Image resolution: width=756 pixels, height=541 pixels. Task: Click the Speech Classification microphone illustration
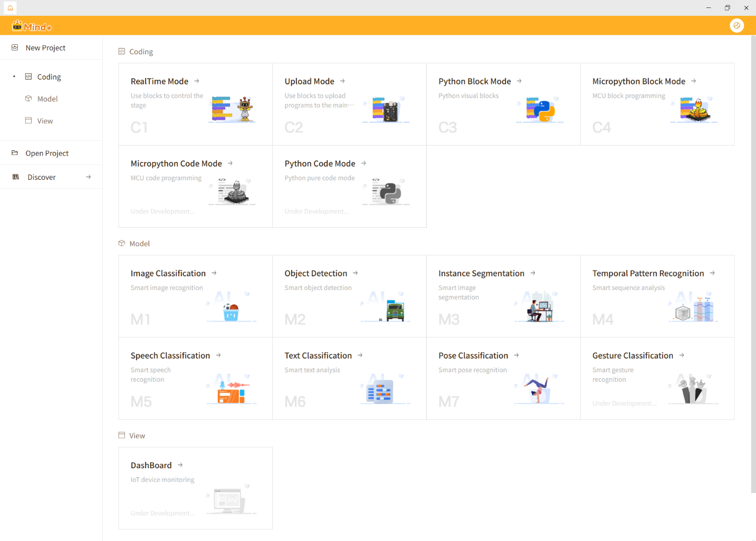pos(232,391)
